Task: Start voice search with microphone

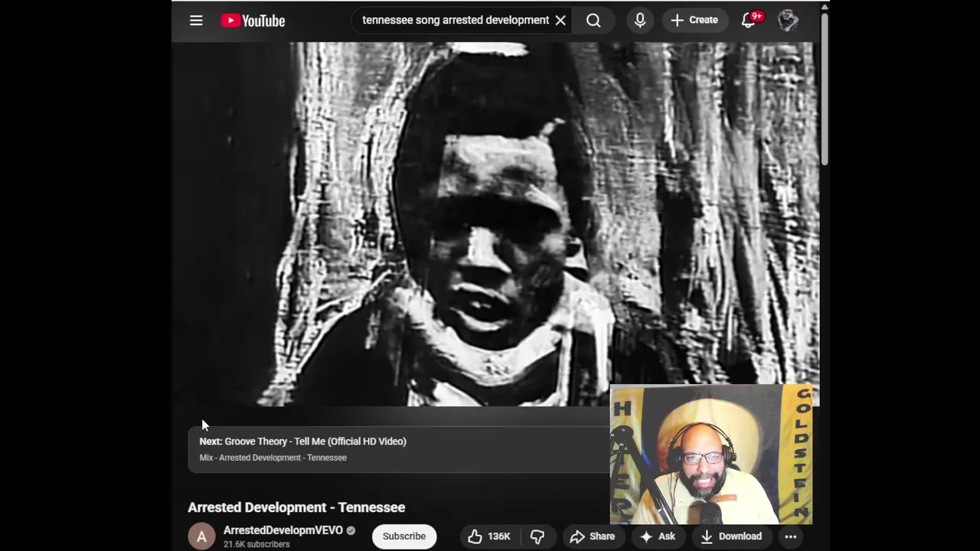Action: [x=640, y=20]
